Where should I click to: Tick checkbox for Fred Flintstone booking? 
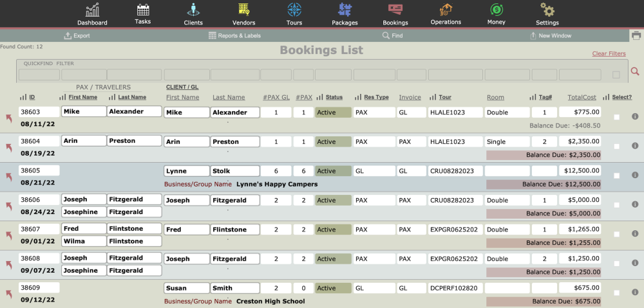(616, 234)
